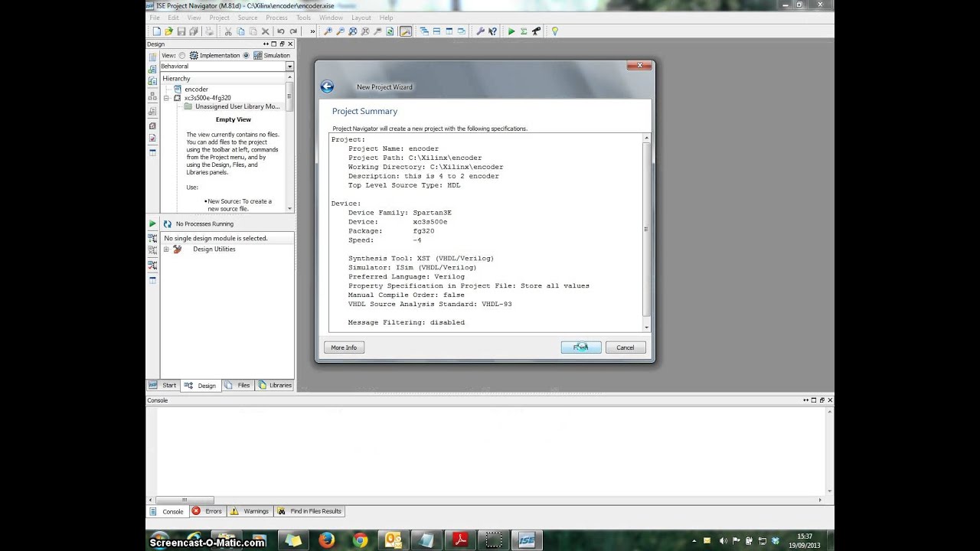
Task: Click the New file icon in toolbar
Action: pyautogui.click(x=157, y=31)
